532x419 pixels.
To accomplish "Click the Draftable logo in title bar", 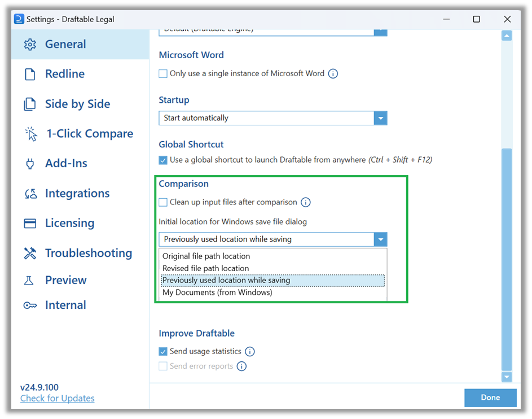I will 19,19.
